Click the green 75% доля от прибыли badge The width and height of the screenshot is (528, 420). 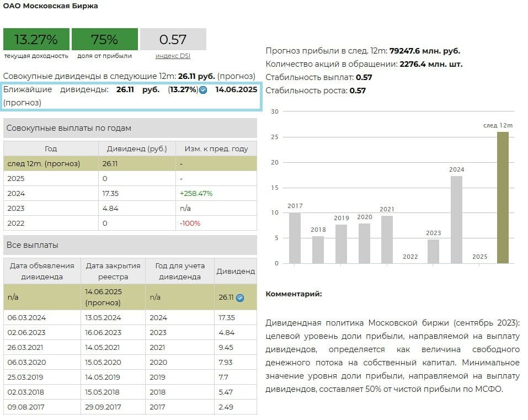[x=104, y=40]
